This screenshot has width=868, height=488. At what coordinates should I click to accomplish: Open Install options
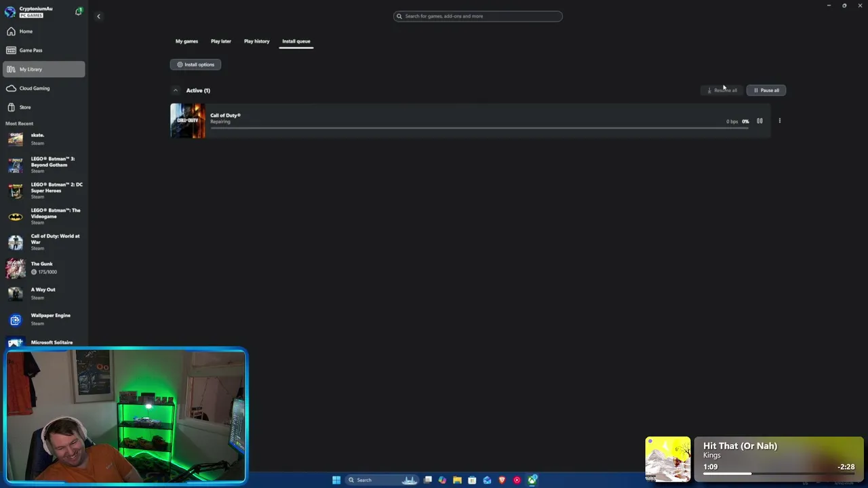(x=195, y=64)
